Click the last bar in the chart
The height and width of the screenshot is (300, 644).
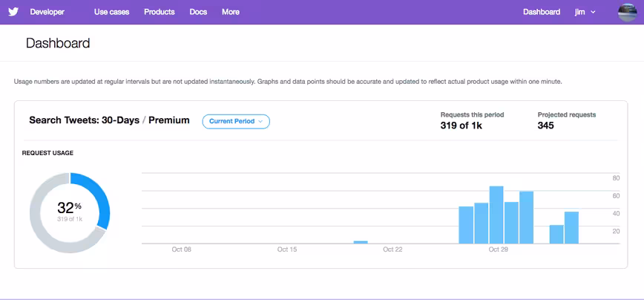(x=571, y=228)
